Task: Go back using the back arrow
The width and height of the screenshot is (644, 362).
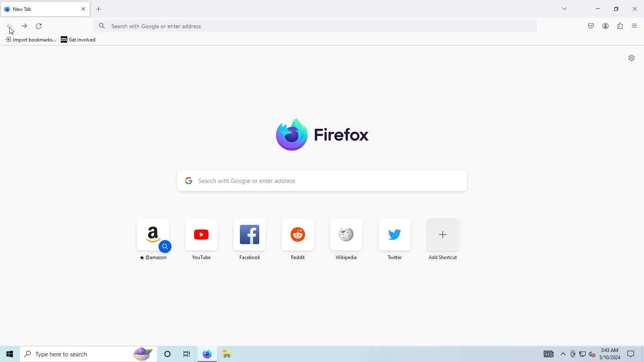Action: pos(10,26)
